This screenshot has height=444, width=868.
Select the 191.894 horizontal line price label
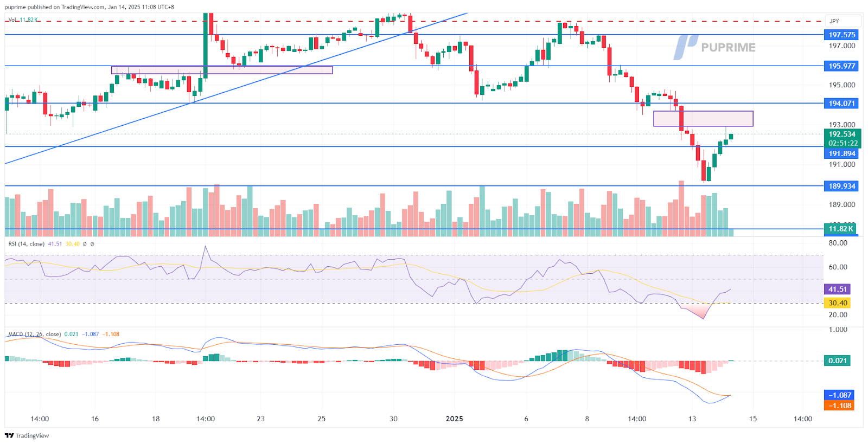point(842,153)
